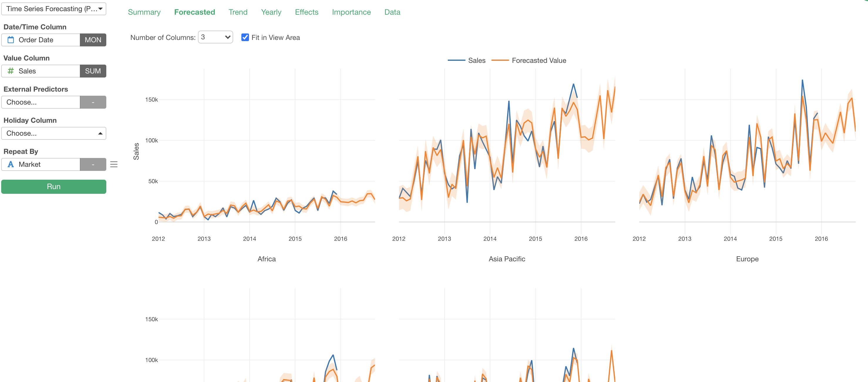Select the Forecasted tab
Viewport: 868px width, 382px height.
pos(194,12)
